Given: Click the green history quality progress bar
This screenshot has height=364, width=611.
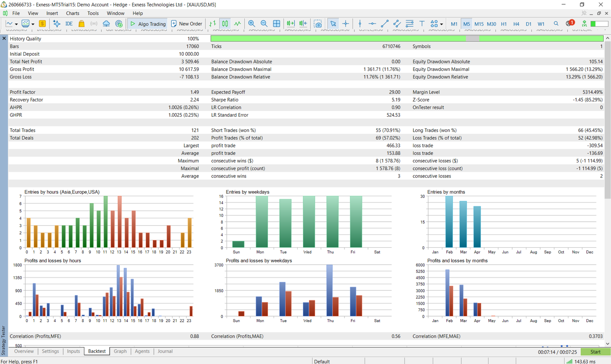Looking at the screenshot, I should (407, 38).
